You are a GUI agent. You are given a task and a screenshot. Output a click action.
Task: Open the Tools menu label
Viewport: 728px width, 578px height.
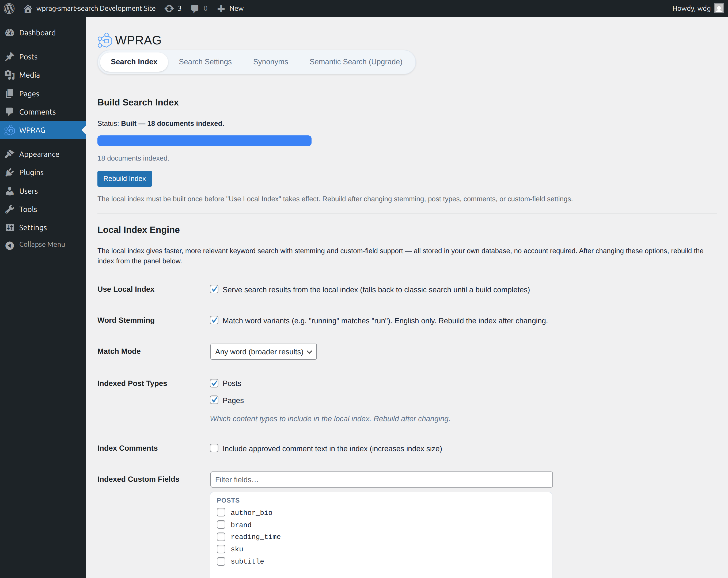(x=28, y=209)
